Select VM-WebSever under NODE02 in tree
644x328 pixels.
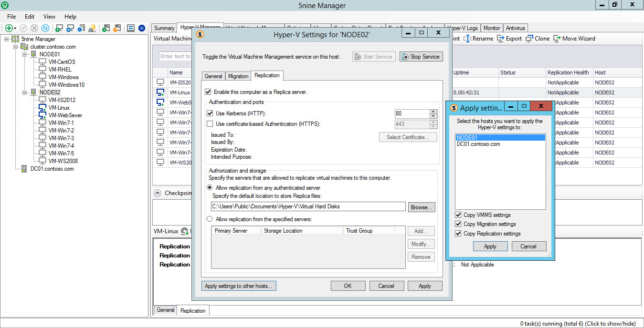65,115
